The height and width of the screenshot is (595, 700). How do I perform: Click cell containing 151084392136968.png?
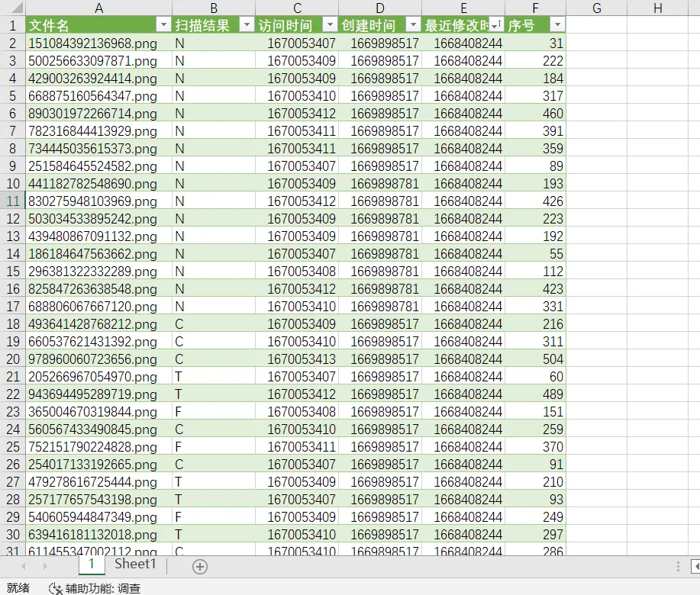click(x=92, y=43)
